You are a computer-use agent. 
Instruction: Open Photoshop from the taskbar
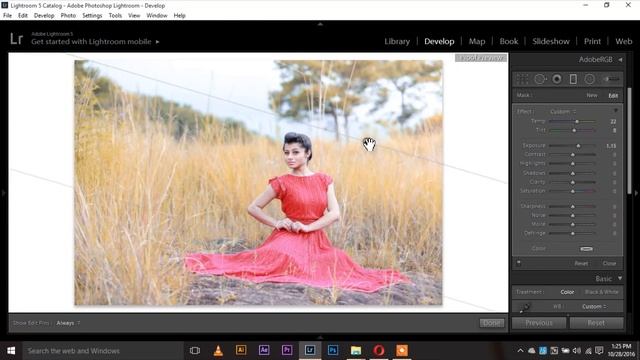click(333, 350)
